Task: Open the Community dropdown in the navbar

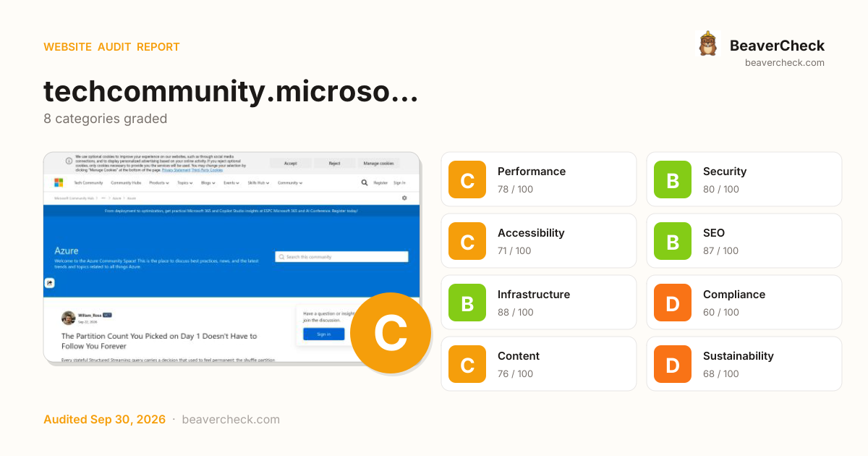Action: 290,183
